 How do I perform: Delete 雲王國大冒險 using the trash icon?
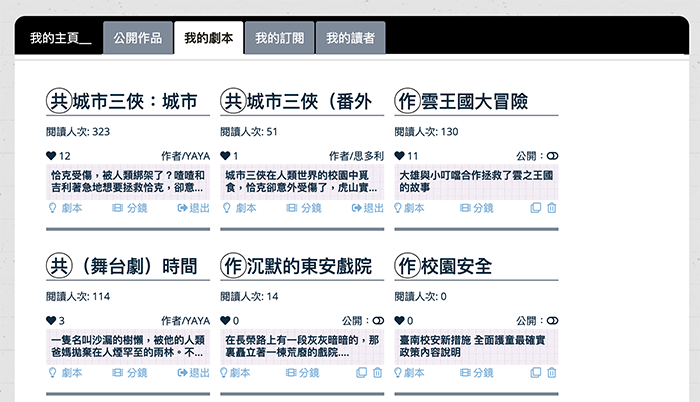coord(551,208)
